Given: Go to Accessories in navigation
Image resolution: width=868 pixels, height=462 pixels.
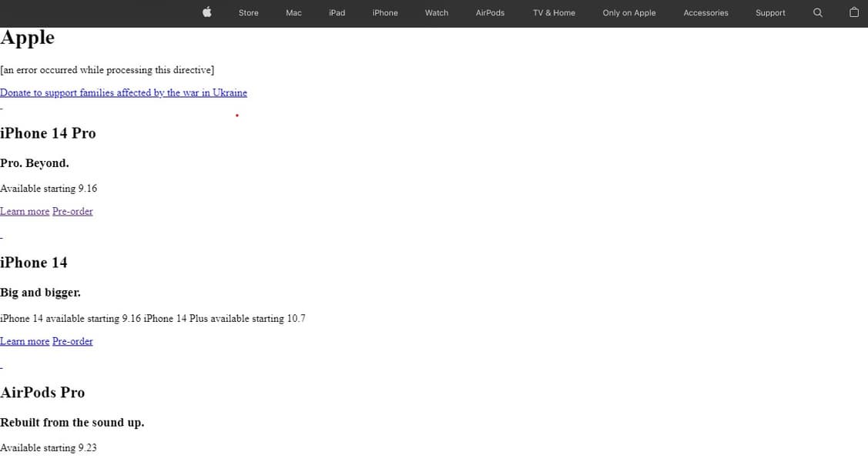Looking at the screenshot, I should pos(705,13).
